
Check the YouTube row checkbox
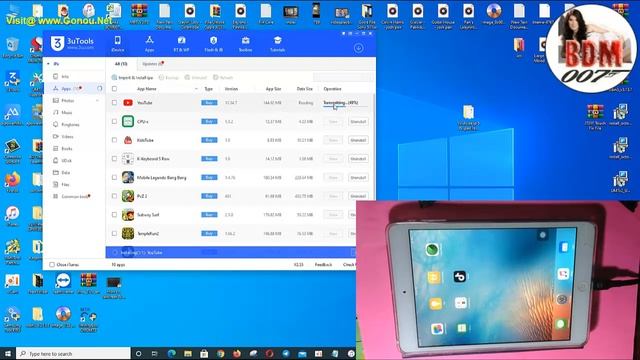pyautogui.click(x=114, y=102)
